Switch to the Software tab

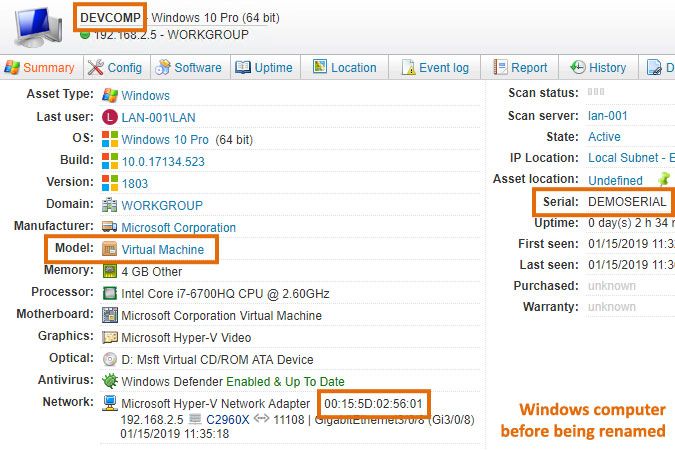coord(188,68)
